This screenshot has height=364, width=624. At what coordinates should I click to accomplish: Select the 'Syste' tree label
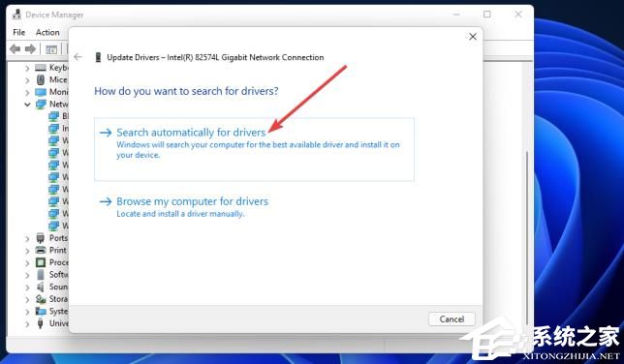58,311
